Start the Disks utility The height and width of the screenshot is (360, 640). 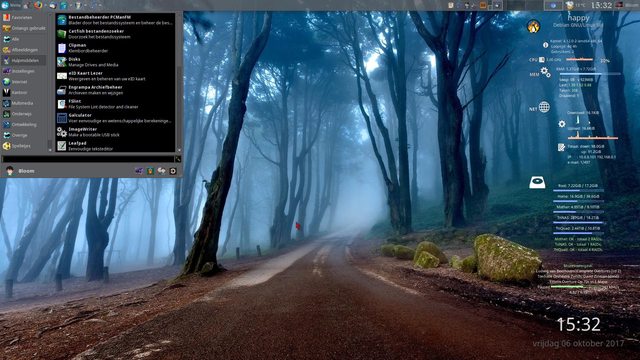click(116, 62)
